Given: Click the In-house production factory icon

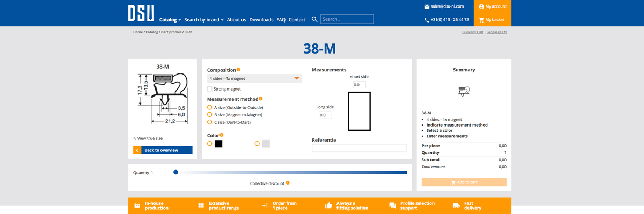Looking at the screenshot, I should click(137, 205).
